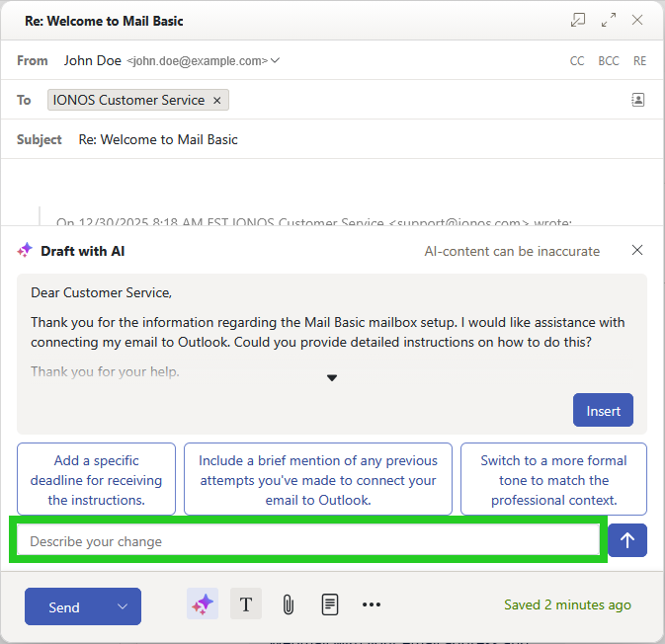Viewport: 665px width, 644px height.
Task: Expand the AI draft with the down arrow
Action: click(x=332, y=377)
